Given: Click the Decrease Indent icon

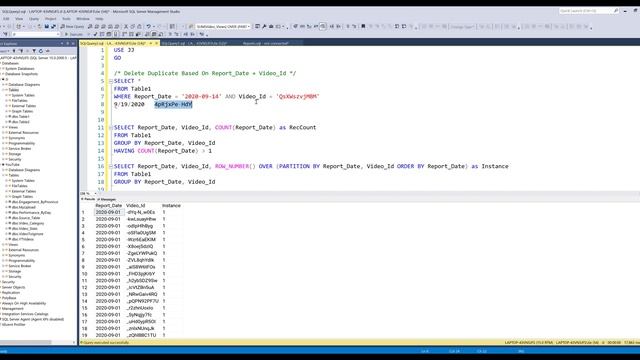Looking at the screenshot, I should point(186,34).
